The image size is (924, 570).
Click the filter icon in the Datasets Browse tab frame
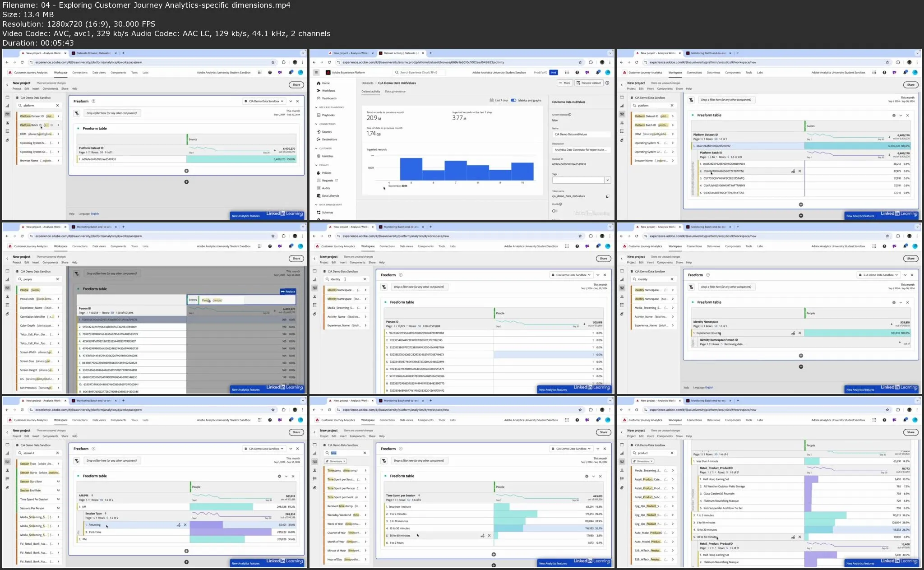pos(77,113)
